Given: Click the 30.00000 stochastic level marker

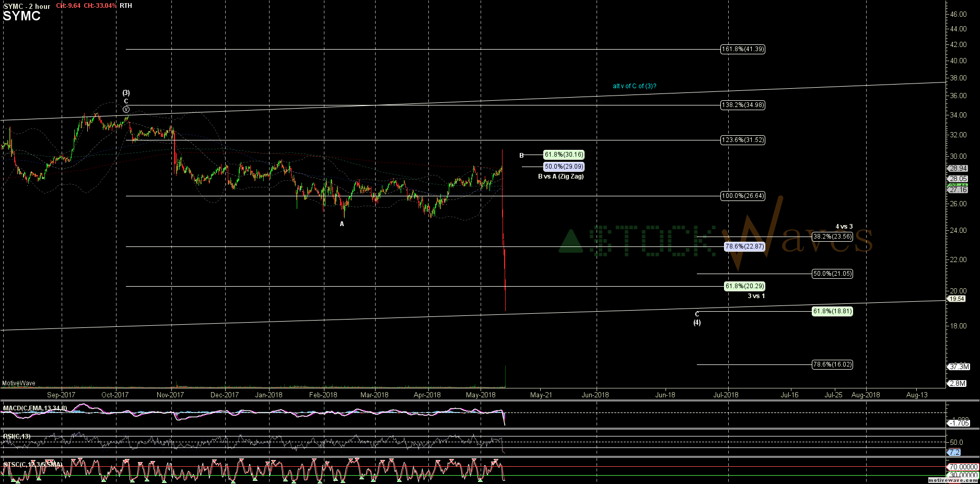Looking at the screenshot, I should tap(963, 476).
